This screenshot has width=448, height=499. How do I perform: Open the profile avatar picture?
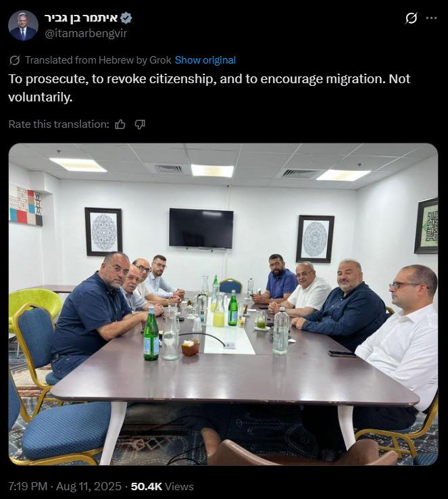[23, 26]
